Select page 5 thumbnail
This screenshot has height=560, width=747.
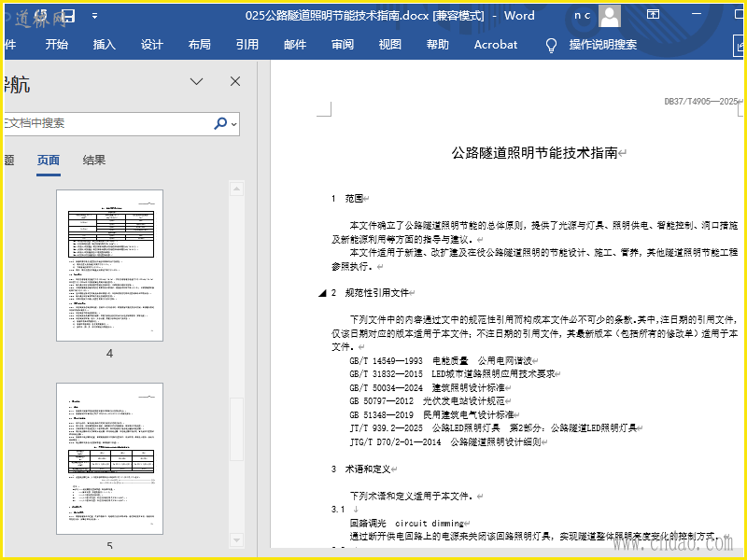coord(109,458)
